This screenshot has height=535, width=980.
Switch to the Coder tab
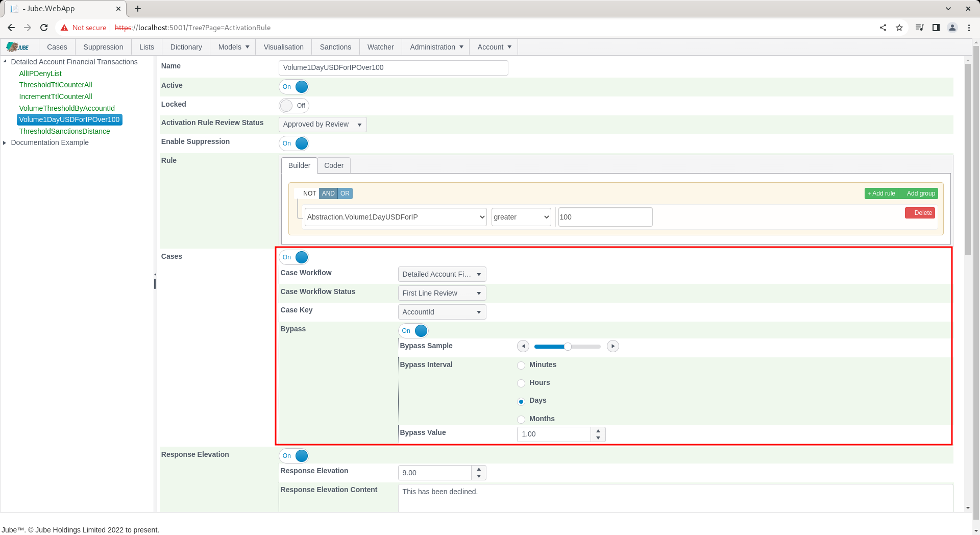[x=334, y=165]
